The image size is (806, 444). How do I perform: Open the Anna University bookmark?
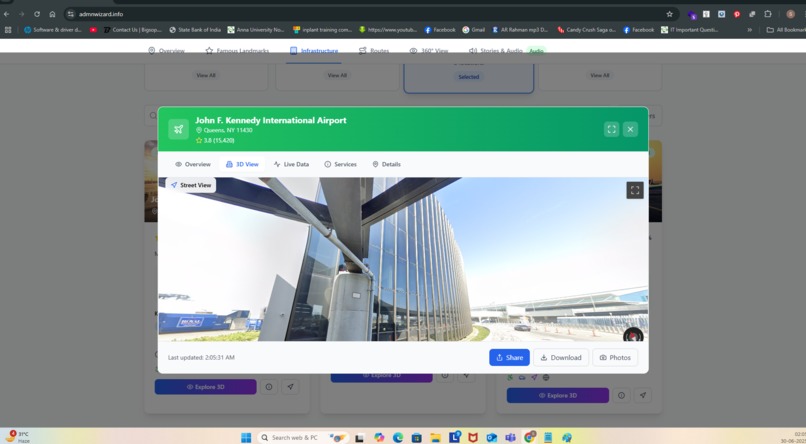pos(256,30)
